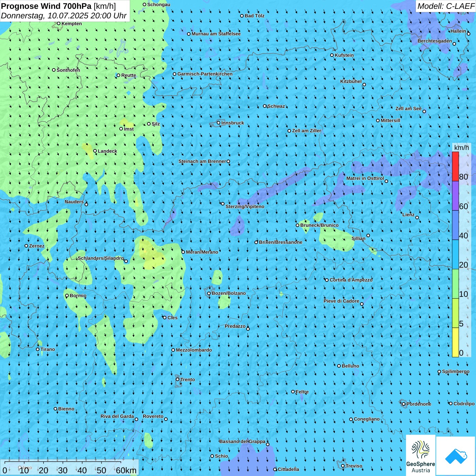Click the Schwaz label
Screen dimensions: 476x476
(x=276, y=106)
